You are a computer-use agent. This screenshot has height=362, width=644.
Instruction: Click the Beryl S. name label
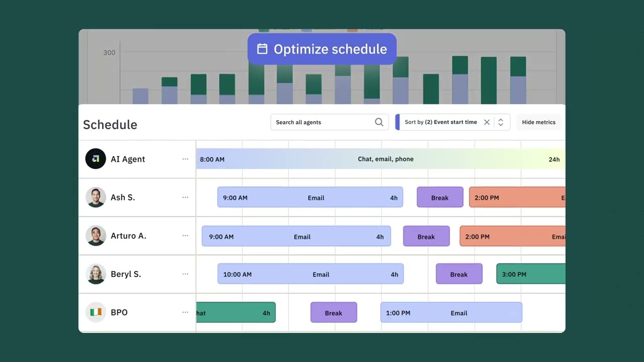point(126,274)
